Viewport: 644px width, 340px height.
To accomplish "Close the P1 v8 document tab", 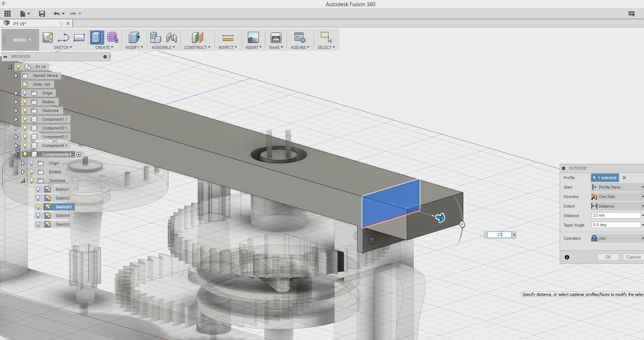I will (68, 23).
